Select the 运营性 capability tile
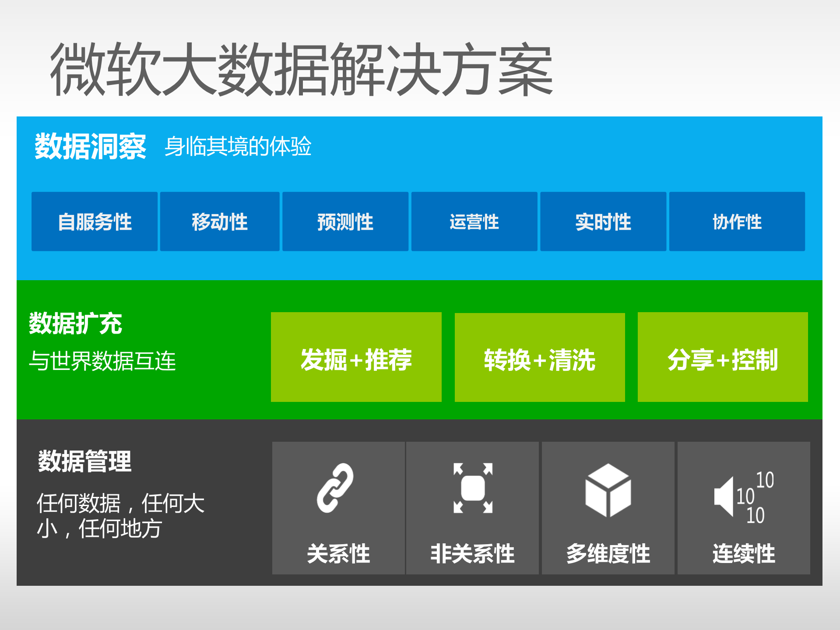840x630 pixels. [474, 222]
